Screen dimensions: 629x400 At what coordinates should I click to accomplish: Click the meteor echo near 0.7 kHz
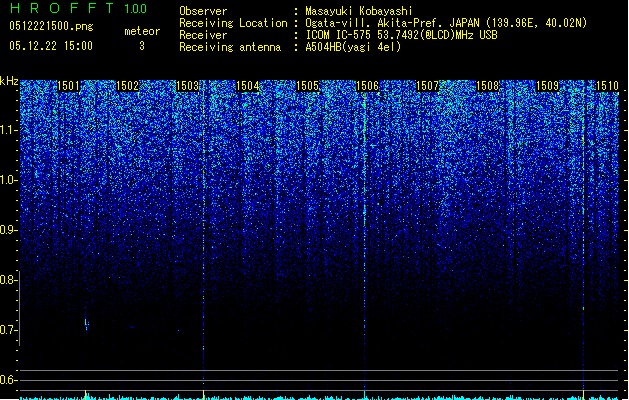coord(86,324)
